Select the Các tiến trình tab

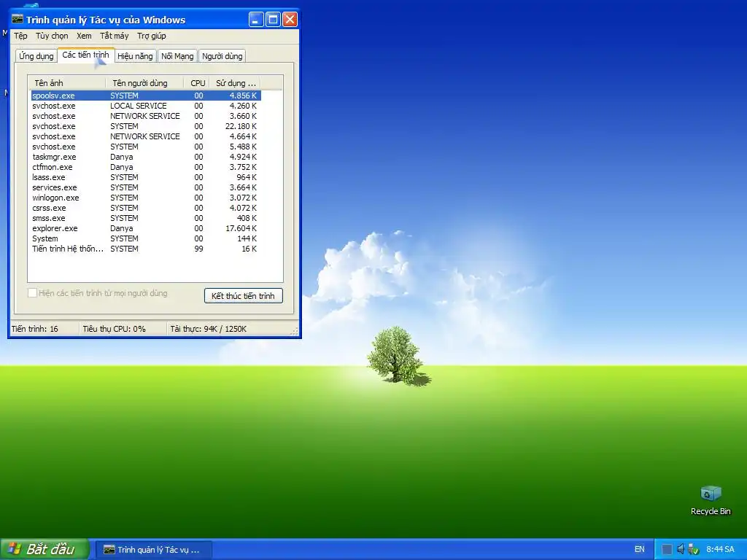click(86, 55)
